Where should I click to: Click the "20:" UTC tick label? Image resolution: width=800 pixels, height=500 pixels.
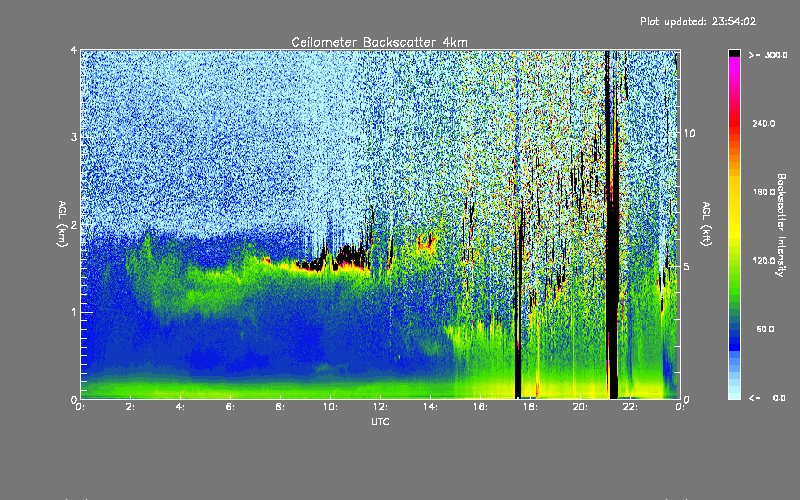tap(580, 407)
